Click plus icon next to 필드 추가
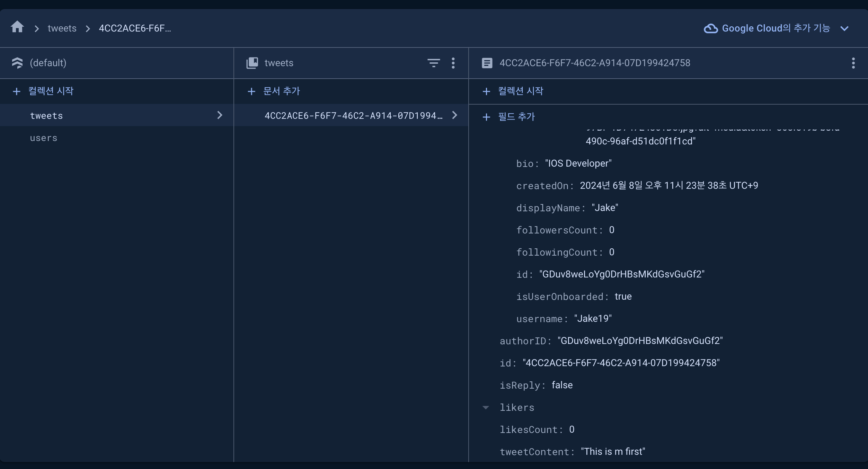Screen dimensions: 868x469 (x=486, y=117)
